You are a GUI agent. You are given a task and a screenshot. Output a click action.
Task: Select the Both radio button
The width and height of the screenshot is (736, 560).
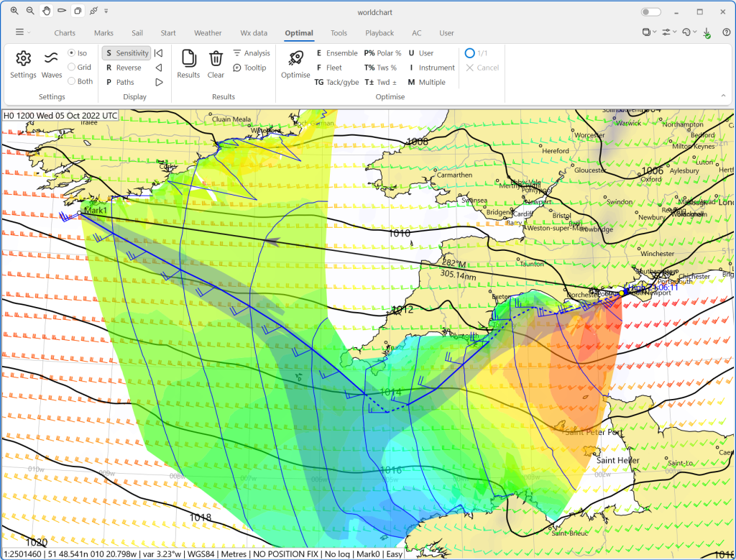72,82
